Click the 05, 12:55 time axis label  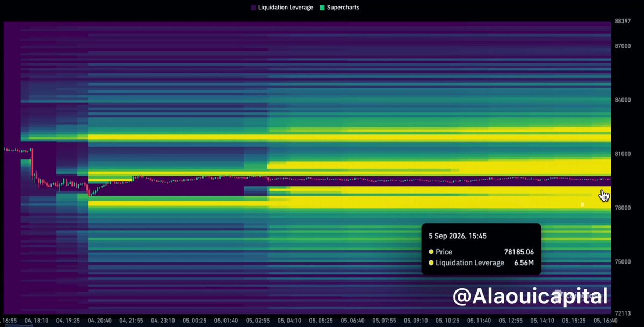pyautogui.click(x=510, y=321)
